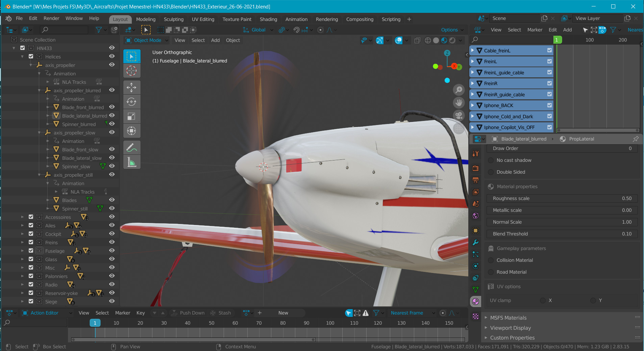Open the World properties tab

475,216
